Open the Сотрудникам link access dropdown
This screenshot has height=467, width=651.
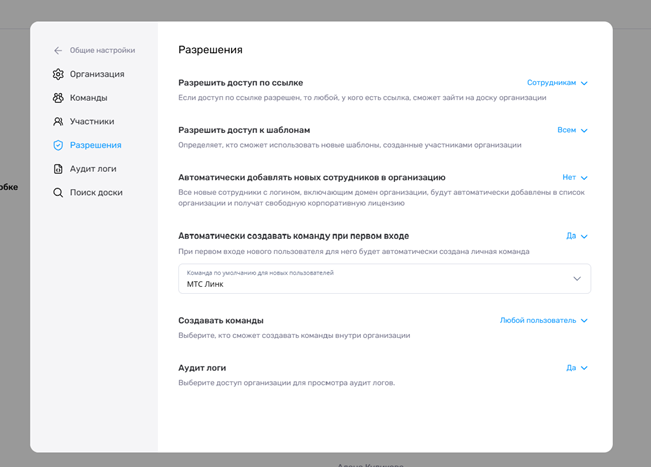(557, 83)
